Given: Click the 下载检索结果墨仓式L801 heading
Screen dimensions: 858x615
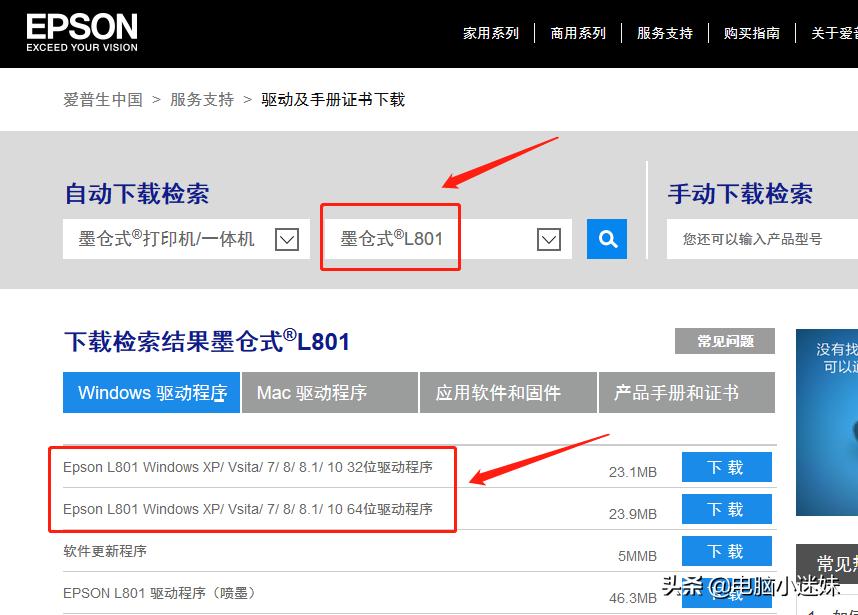Looking at the screenshot, I should point(207,341).
